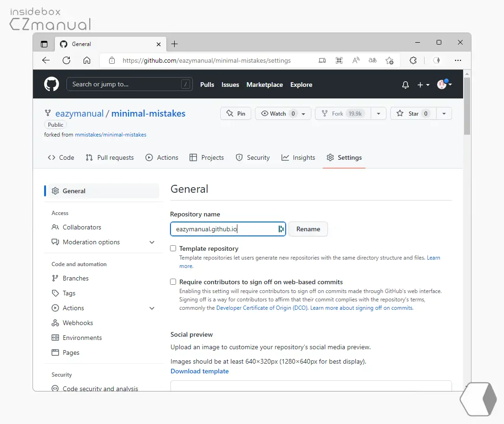
Task: Open browser settings and more ellipsis
Action: pyautogui.click(x=458, y=60)
